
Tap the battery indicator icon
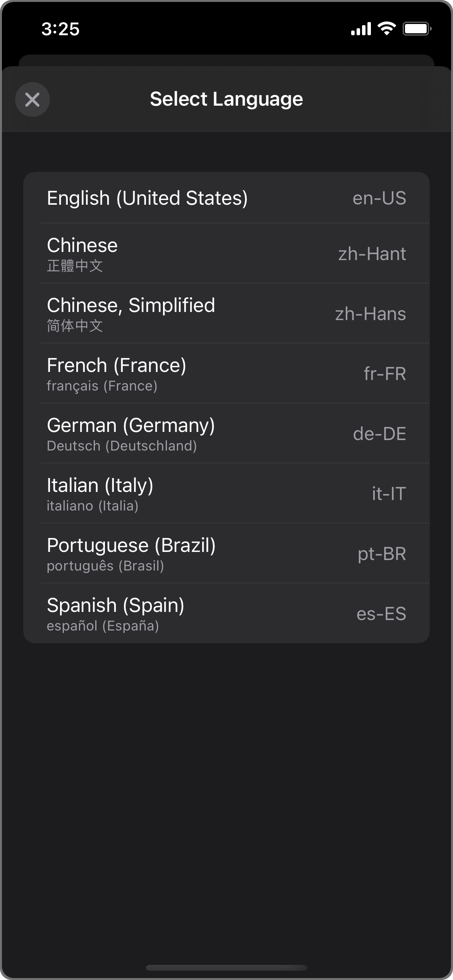417,29
